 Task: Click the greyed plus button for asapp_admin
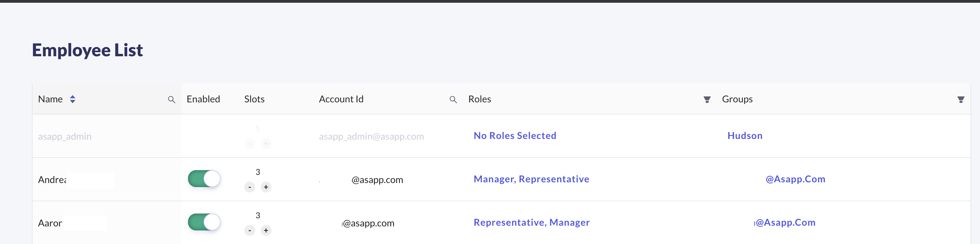[x=266, y=144]
